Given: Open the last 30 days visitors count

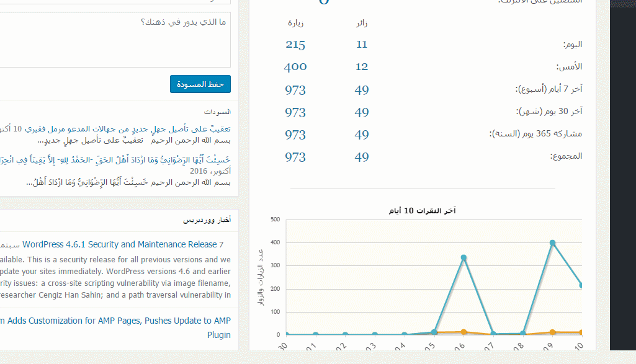Looking at the screenshot, I should click(362, 112).
